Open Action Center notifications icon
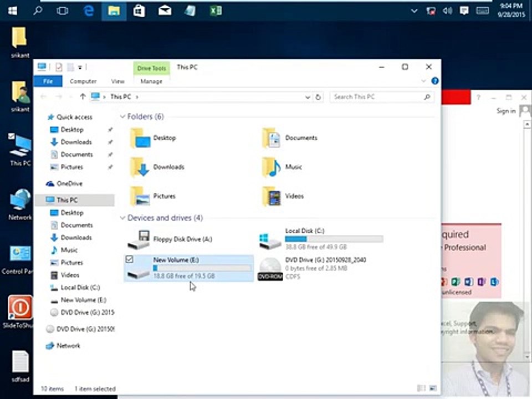The image size is (532, 399). click(464, 11)
